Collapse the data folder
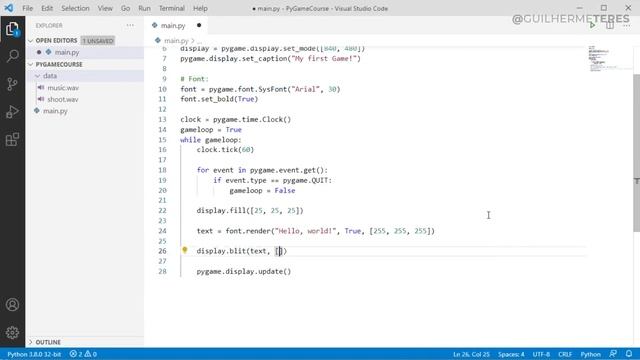 [x=37, y=76]
